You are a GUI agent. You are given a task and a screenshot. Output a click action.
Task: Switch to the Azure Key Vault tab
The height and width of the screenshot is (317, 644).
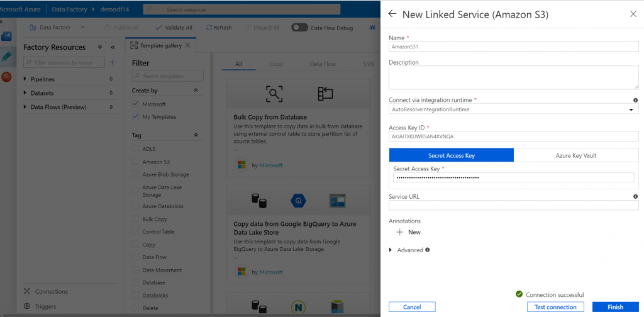coord(576,155)
